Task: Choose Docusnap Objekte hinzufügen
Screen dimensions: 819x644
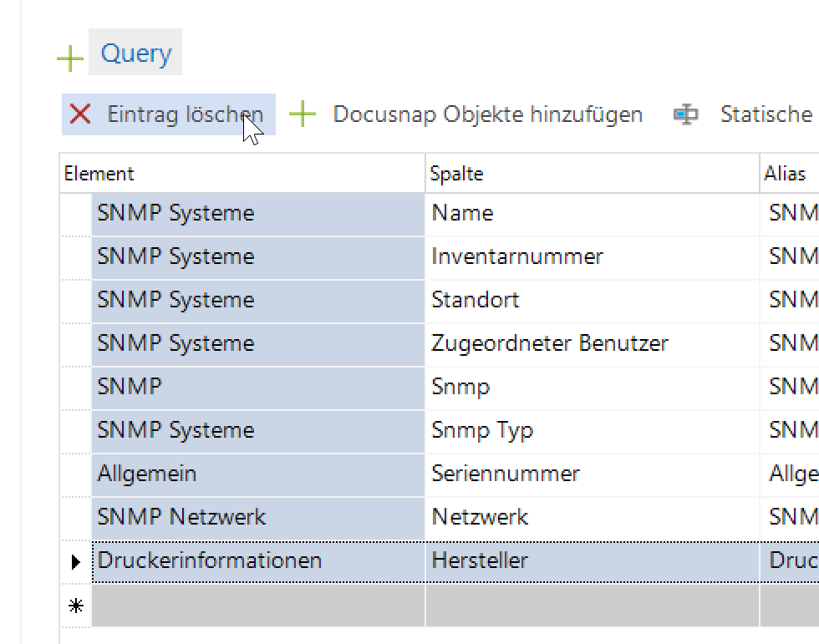Action: pos(487,114)
